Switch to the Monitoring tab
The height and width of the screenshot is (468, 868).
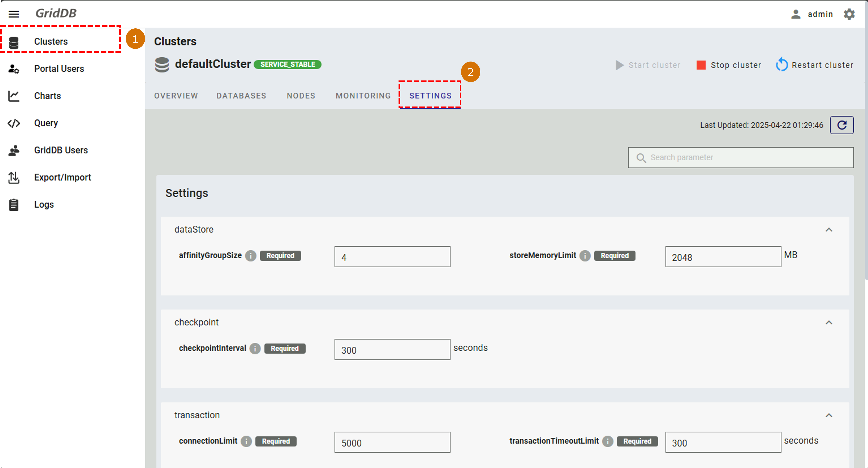(363, 96)
